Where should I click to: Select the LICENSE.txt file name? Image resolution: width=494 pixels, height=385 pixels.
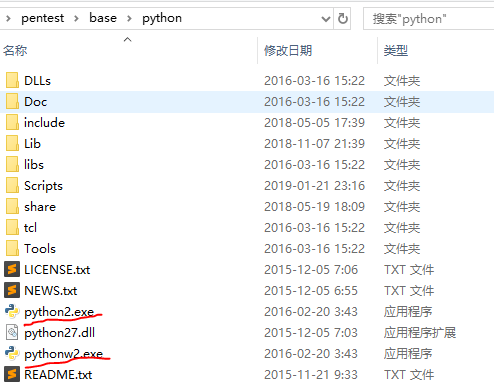point(57,270)
